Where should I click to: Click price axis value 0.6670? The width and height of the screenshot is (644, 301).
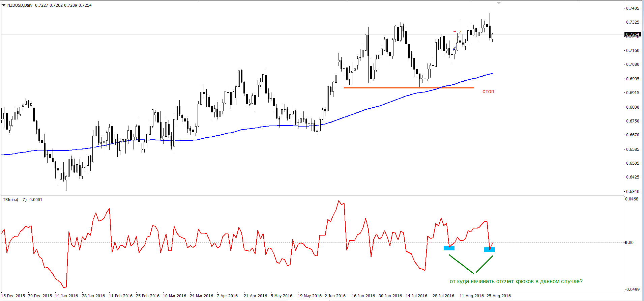(633, 135)
